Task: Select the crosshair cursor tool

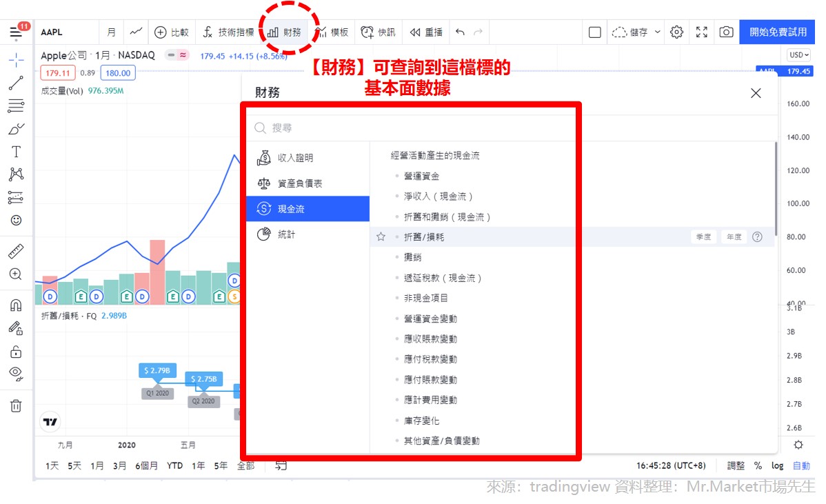Action: pyautogui.click(x=16, y=60)
